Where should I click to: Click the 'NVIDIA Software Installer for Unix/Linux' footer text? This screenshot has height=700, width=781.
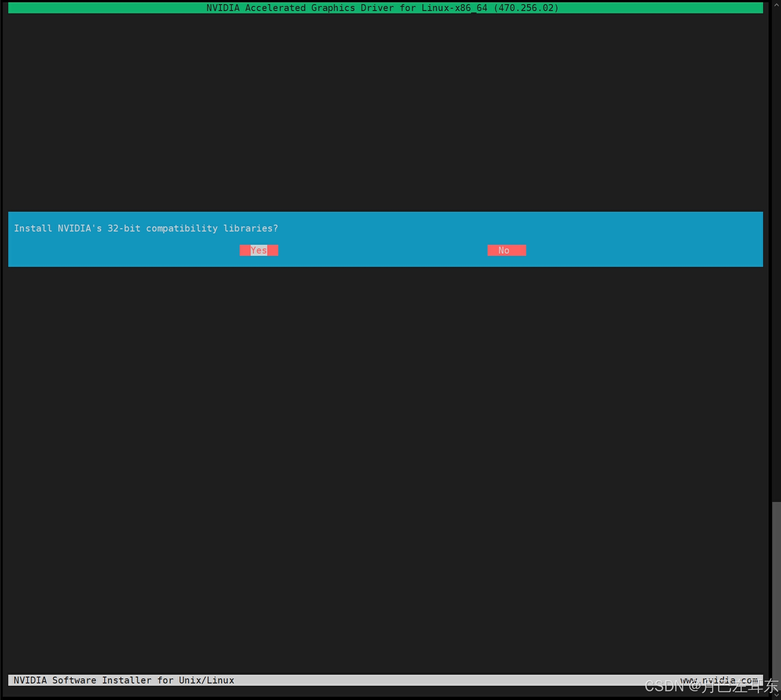click(x=124, y=680)
